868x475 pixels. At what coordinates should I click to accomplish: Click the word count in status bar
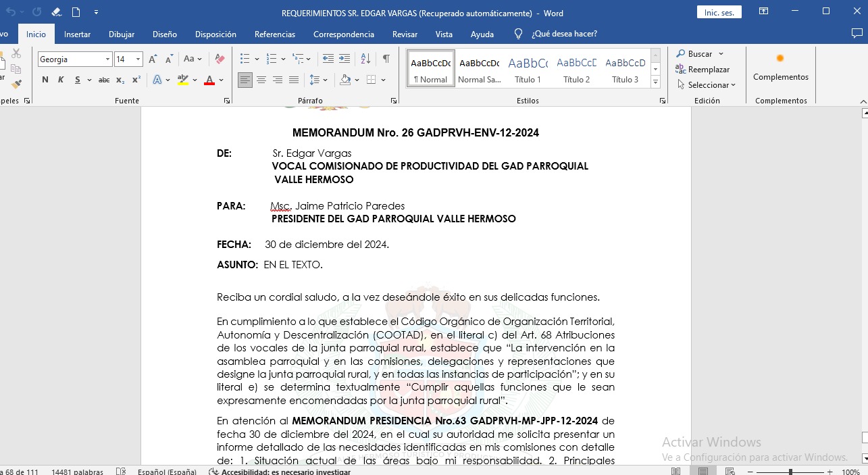click(x=77, y=472)
